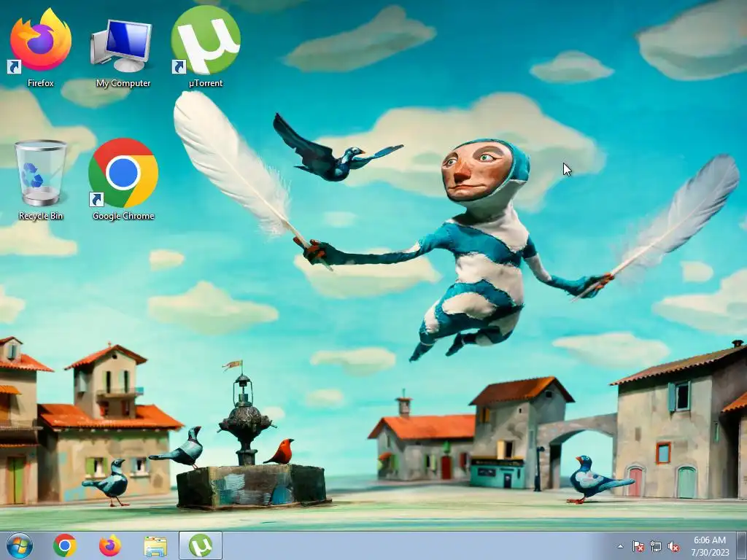Open the muted volume tray icon
Image resolution: width=747 pixels, height=560 pixels.
(673, 547)
